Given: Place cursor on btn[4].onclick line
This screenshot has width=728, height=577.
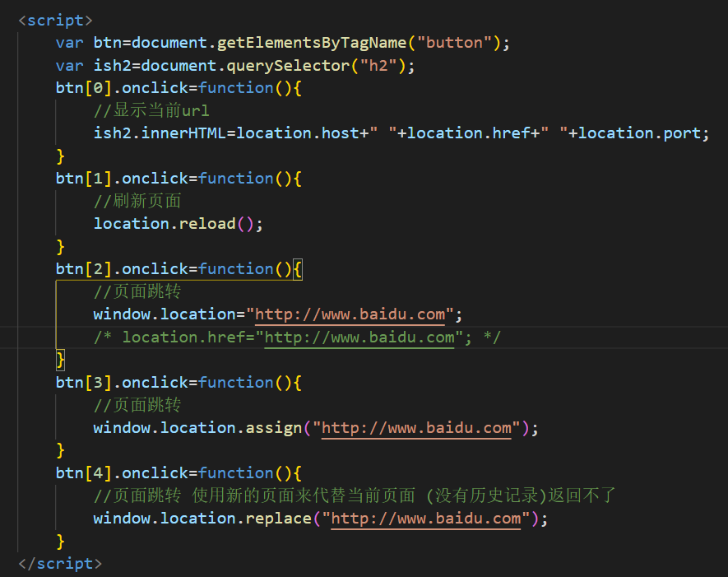Looking at the screenshot, I should point(179,473).
